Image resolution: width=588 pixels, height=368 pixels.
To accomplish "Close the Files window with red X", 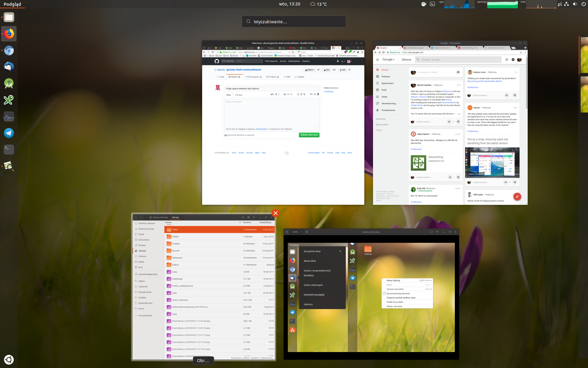I will (x=275, y=213).
